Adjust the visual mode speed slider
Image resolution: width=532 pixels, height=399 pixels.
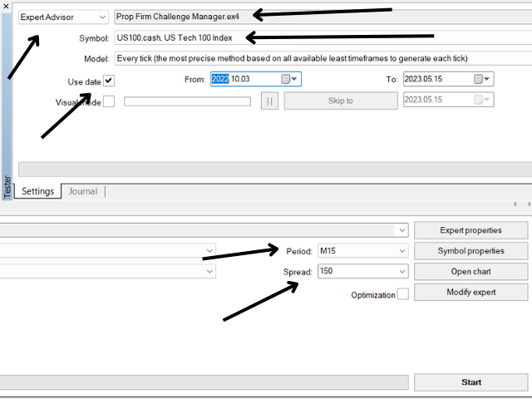187,101
